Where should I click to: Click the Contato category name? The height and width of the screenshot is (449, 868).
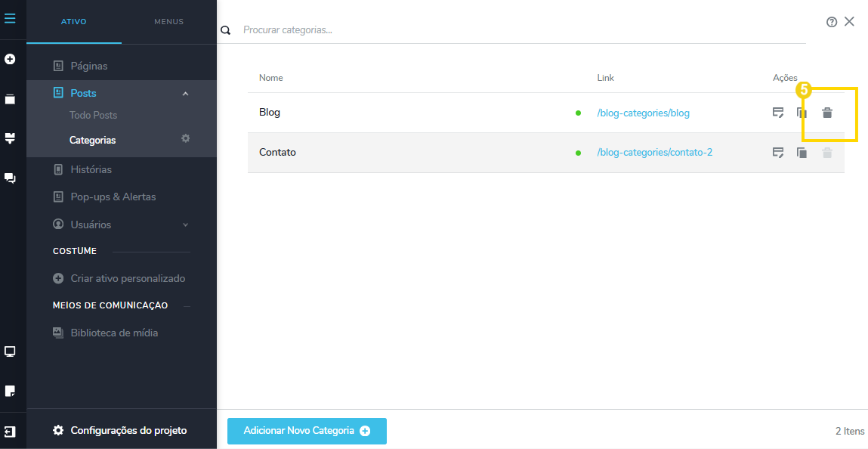(277, 152)
